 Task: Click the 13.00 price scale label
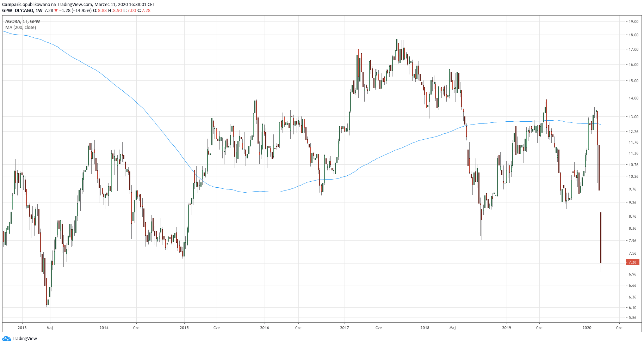point(633,117)
